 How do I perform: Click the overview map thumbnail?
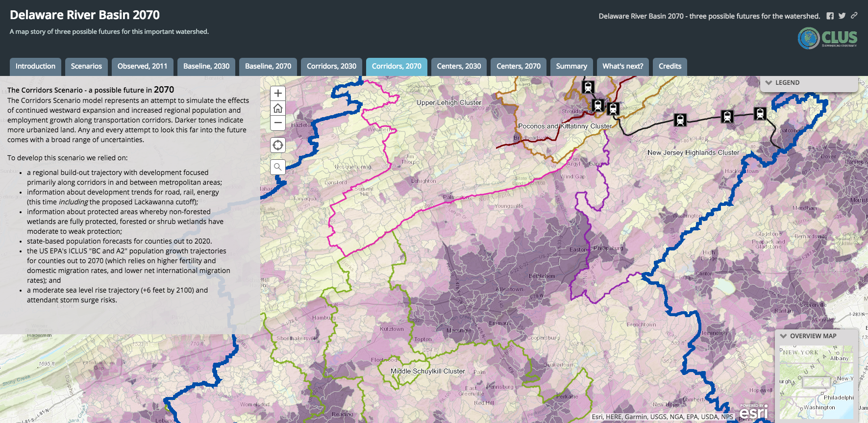(817, 382)
